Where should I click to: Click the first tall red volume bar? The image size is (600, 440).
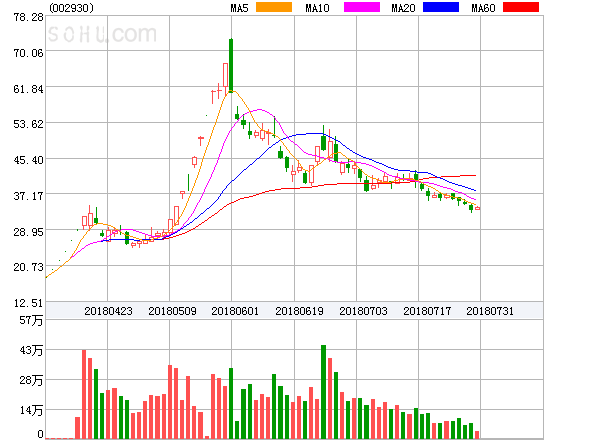[84, 394]
